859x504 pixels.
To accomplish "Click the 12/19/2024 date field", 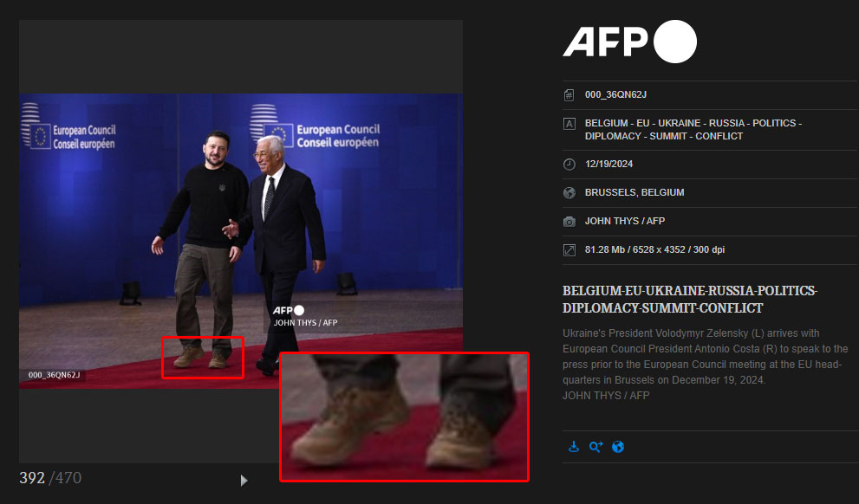I will tap(609, 165).
